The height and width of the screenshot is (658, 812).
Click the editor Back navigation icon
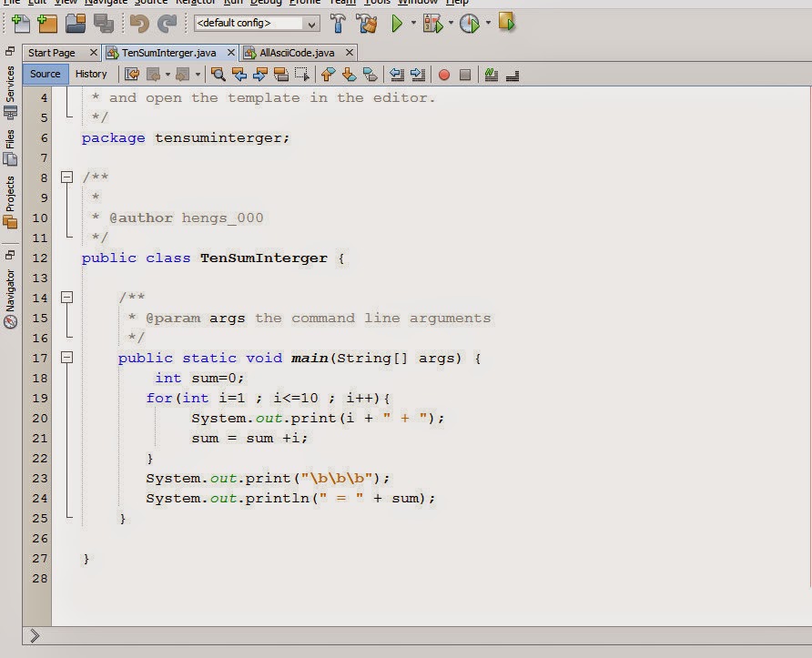(154, 75)
